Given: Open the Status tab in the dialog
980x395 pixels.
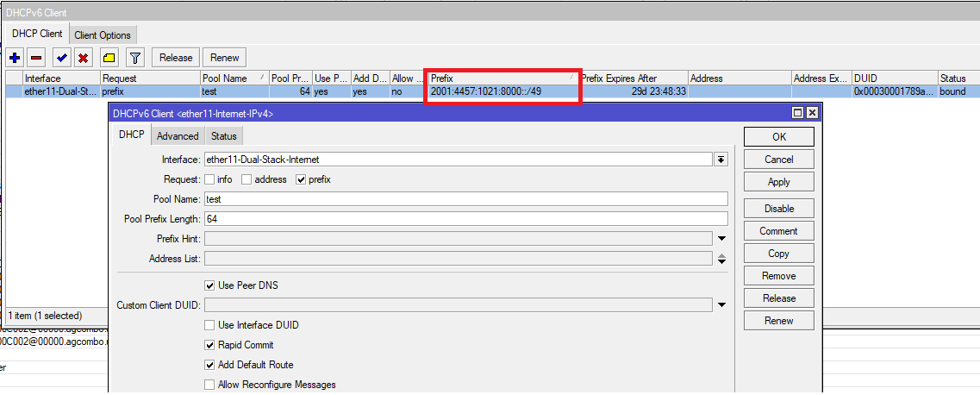Looking at the screenshot, I should tap(224, 135).
